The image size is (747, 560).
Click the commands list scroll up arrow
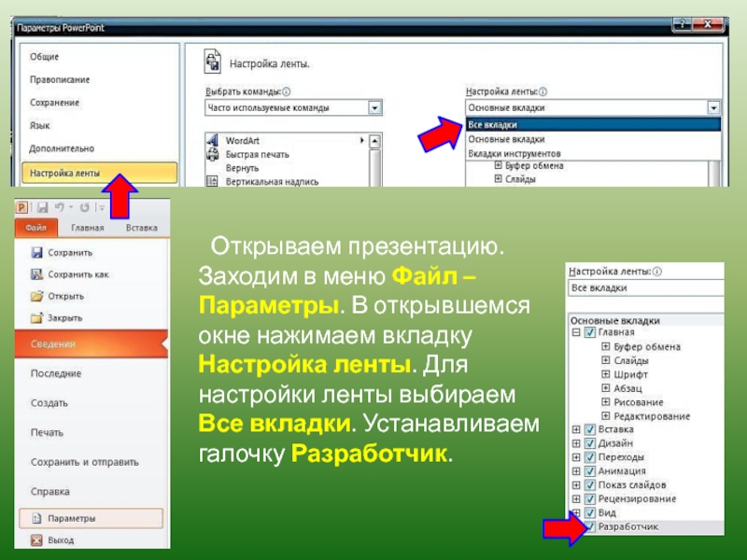click(x=375, y=141)
